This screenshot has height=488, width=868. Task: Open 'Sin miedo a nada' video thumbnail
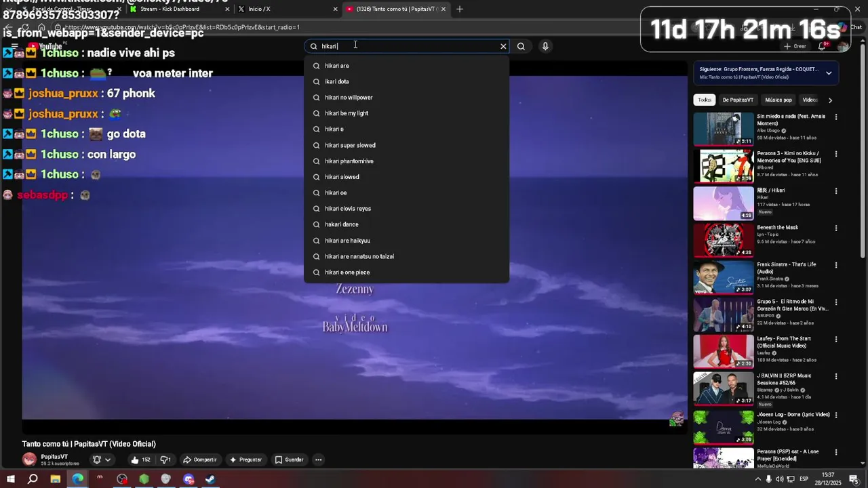click(724, 129)
